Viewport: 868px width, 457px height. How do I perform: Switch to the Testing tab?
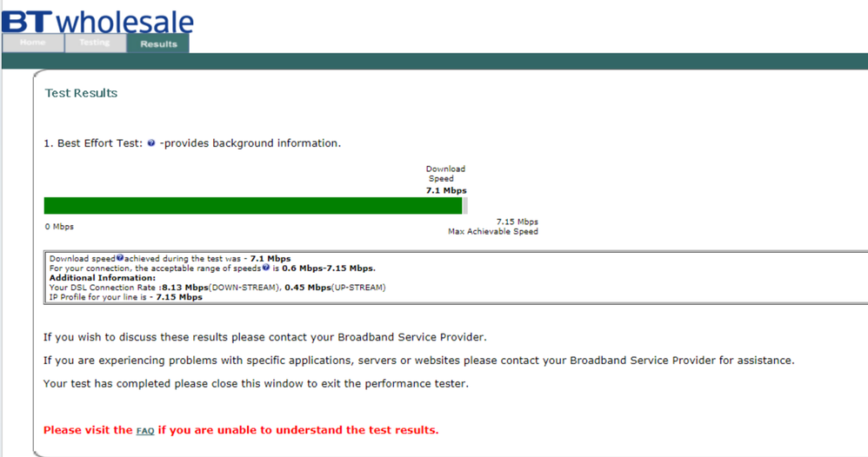(x=95, y=43)
